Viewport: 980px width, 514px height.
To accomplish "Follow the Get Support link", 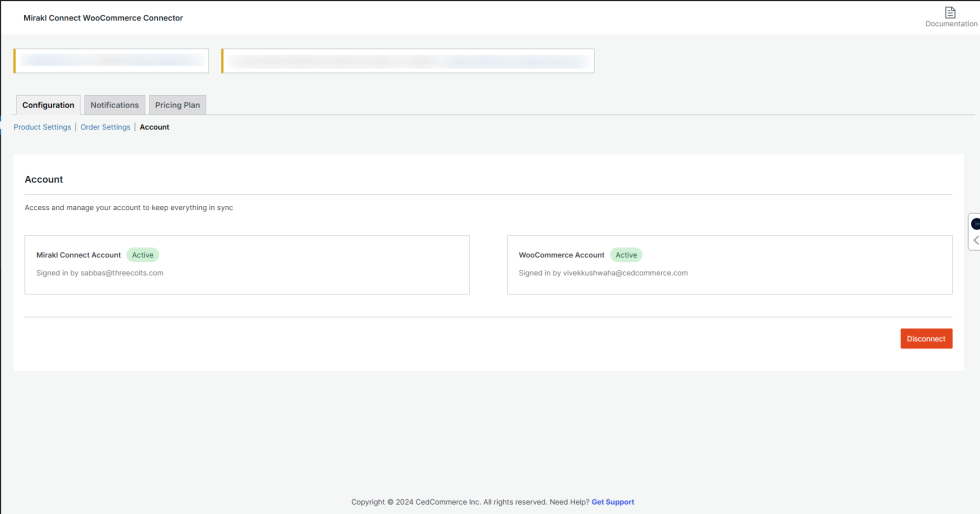I will point(612,502).
